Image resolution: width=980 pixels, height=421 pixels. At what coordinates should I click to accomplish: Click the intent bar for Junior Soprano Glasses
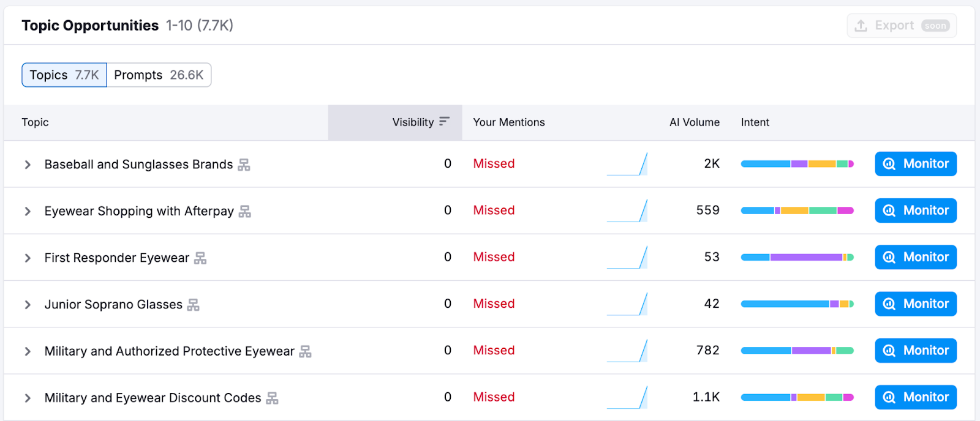click(x=797, y=304)
